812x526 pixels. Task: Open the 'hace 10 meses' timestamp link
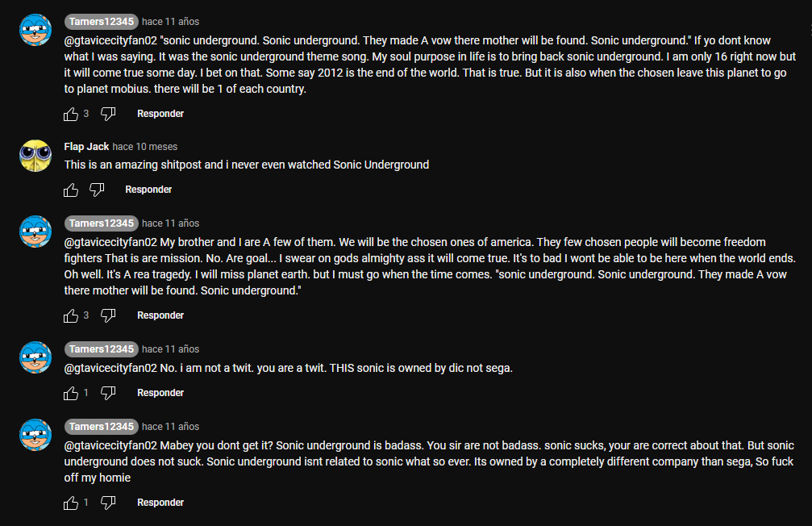point(145,147)
